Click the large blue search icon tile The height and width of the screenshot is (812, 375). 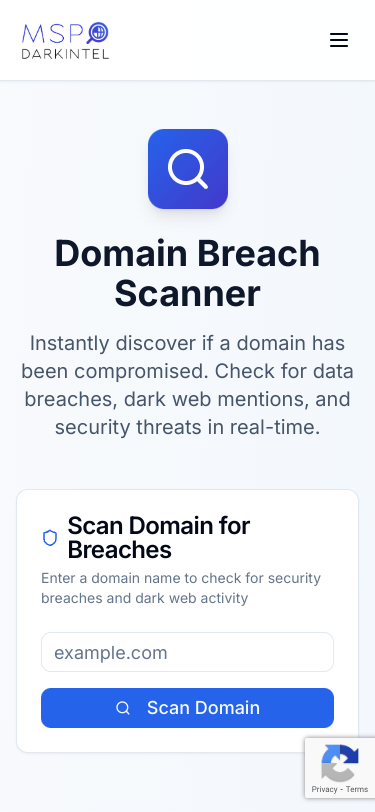(x=188, y=169)
